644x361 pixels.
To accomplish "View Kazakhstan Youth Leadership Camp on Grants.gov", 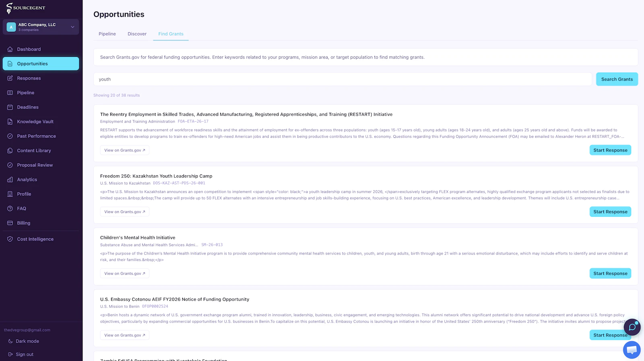I will click(x=125, y=212).
